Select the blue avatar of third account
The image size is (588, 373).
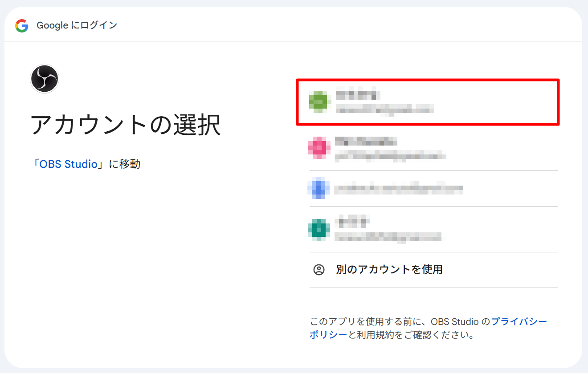point(318,188)
